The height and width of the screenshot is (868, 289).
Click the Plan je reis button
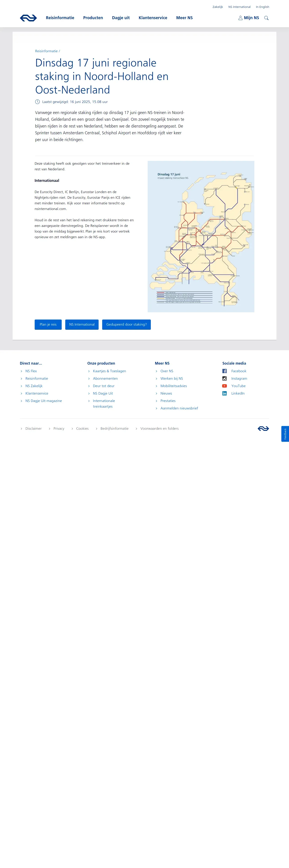[x=48, y=324]
